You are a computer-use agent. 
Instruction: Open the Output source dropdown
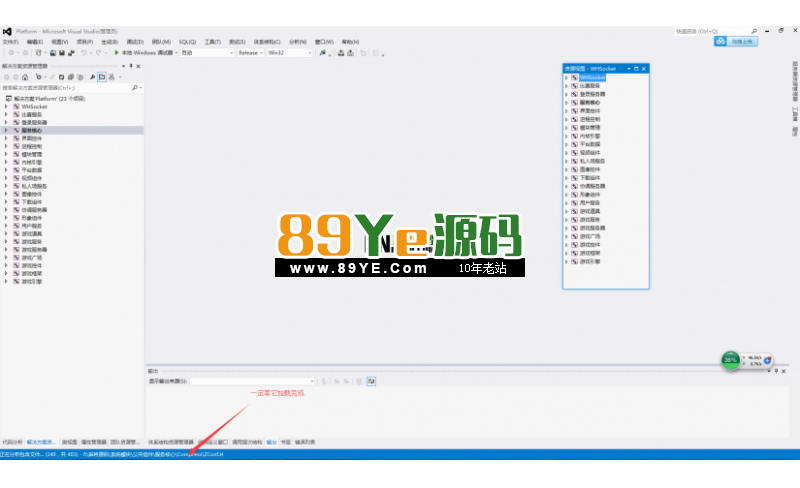pos(253,381)
